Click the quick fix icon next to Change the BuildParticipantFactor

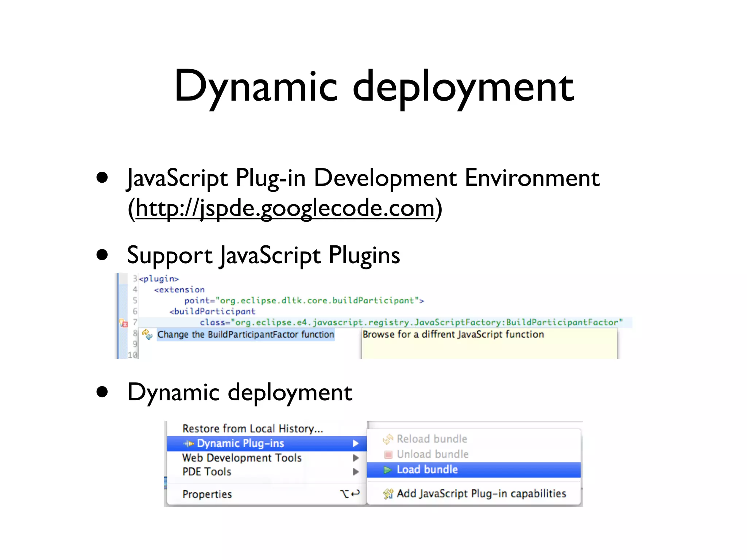147,334
